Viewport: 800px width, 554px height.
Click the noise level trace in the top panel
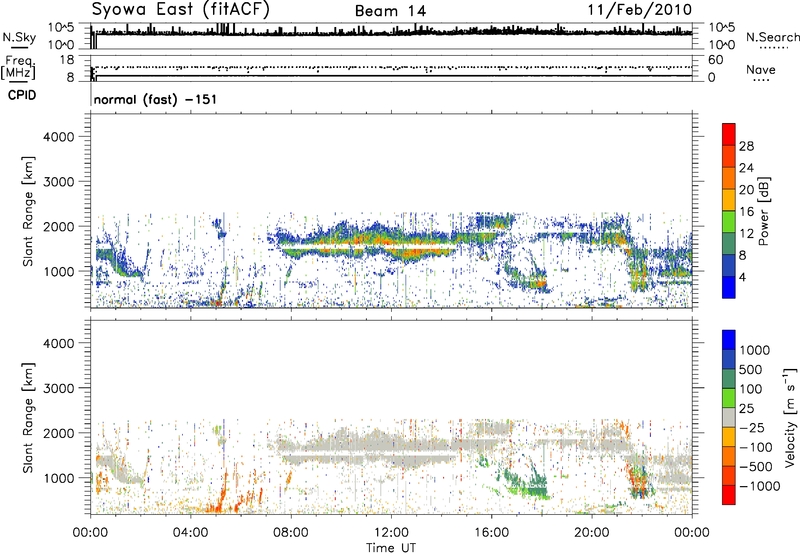391,33
